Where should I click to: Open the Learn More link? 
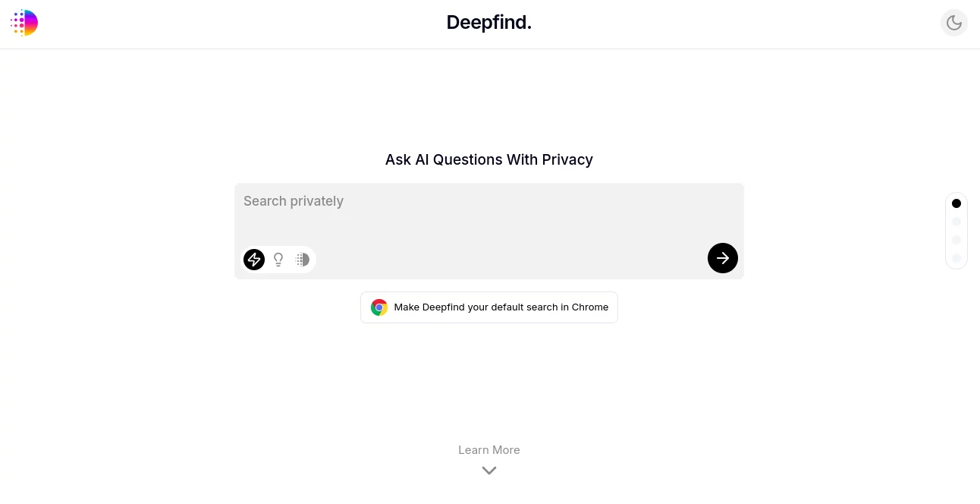(x=488, y=450)
